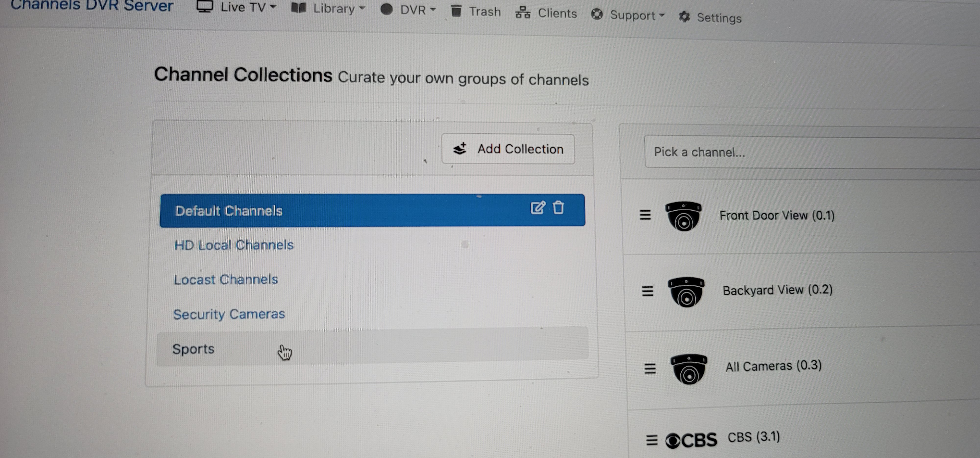
Task: Click the Front Door View camera icon
Action: coord(683,216)
